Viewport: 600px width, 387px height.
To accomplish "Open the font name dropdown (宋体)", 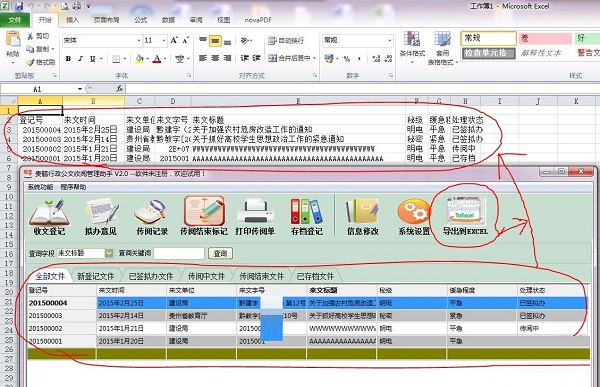I will point(139,40).
